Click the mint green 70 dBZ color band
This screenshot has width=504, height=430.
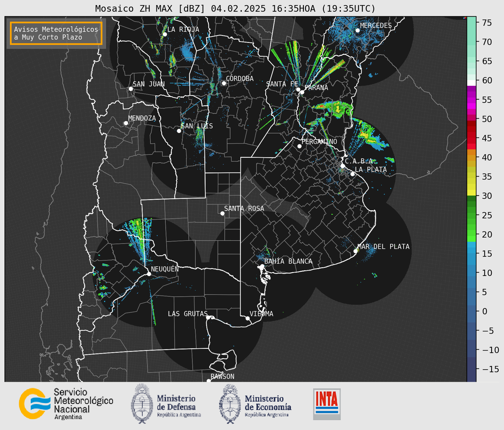pos(471,42)
